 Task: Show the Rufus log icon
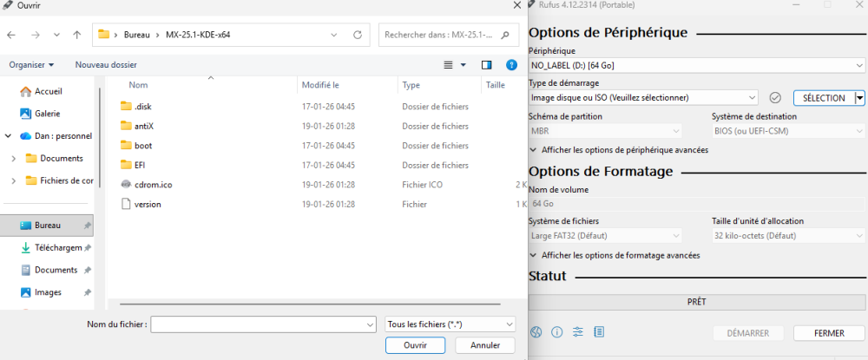coord(599,332)
